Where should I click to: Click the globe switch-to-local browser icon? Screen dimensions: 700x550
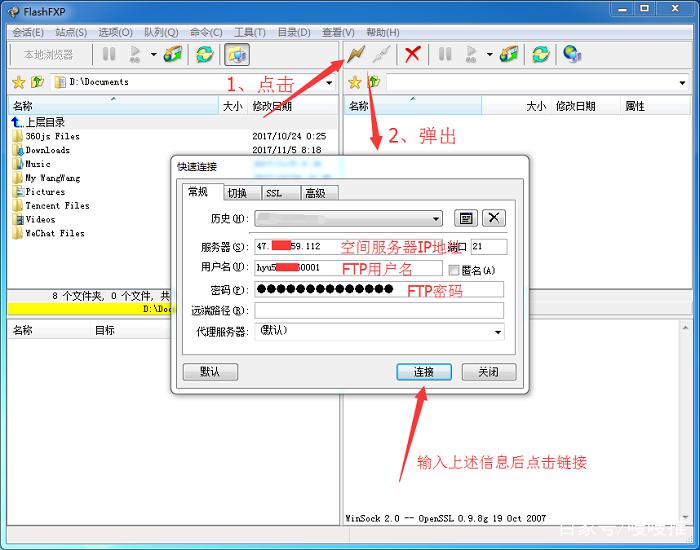click(572, 54)
